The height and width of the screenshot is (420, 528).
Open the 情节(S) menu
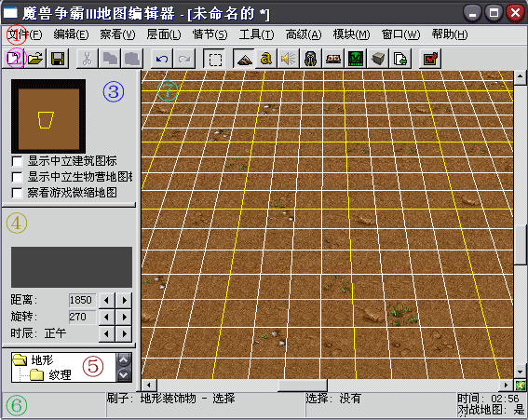(x=210, y=34)
